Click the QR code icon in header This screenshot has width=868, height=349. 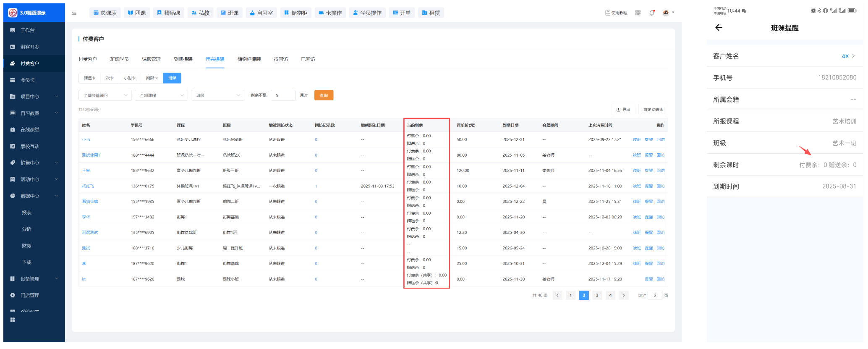[x=638, y=13]
